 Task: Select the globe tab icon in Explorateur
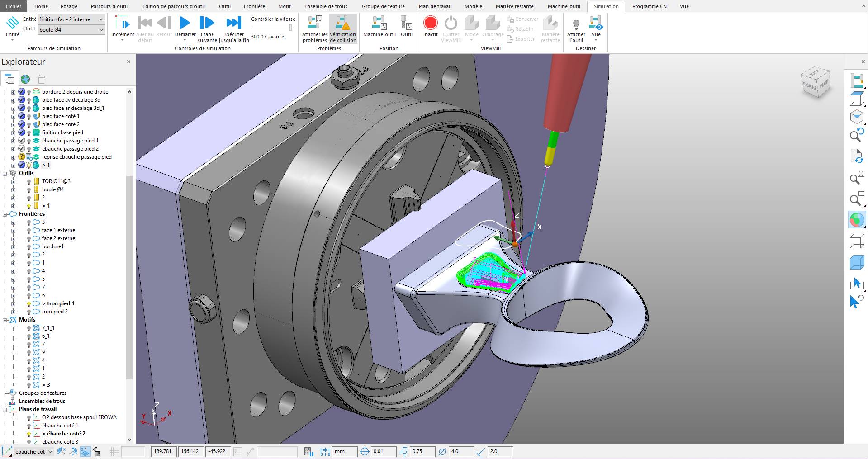[x=25, y=79]
